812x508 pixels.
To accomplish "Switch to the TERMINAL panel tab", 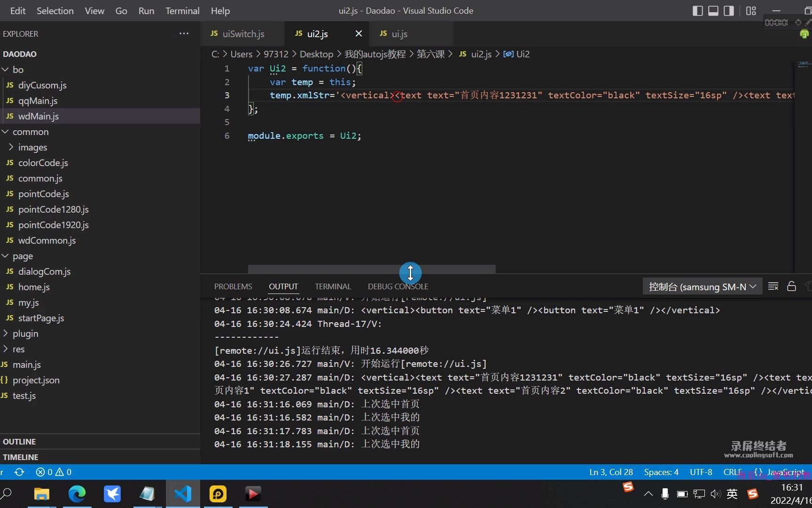I will point(333,286).
